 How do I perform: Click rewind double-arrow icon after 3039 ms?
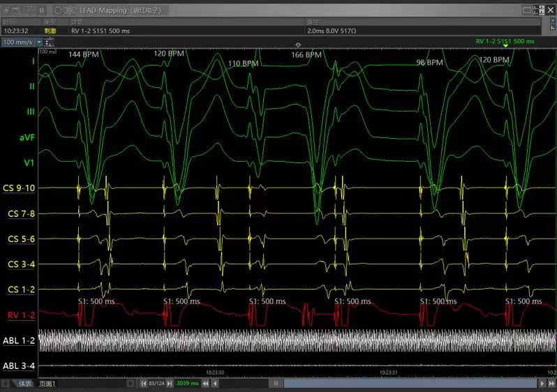coord(206,384)
